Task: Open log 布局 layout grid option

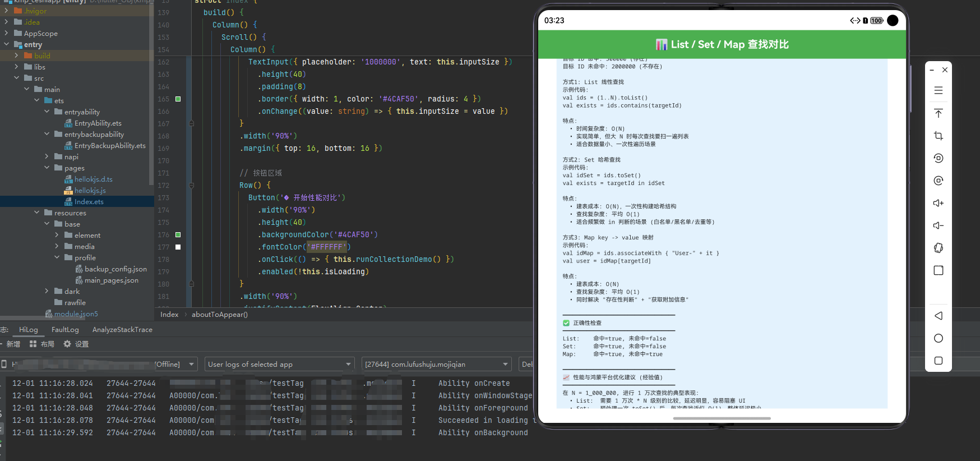Action: point(41,344)
